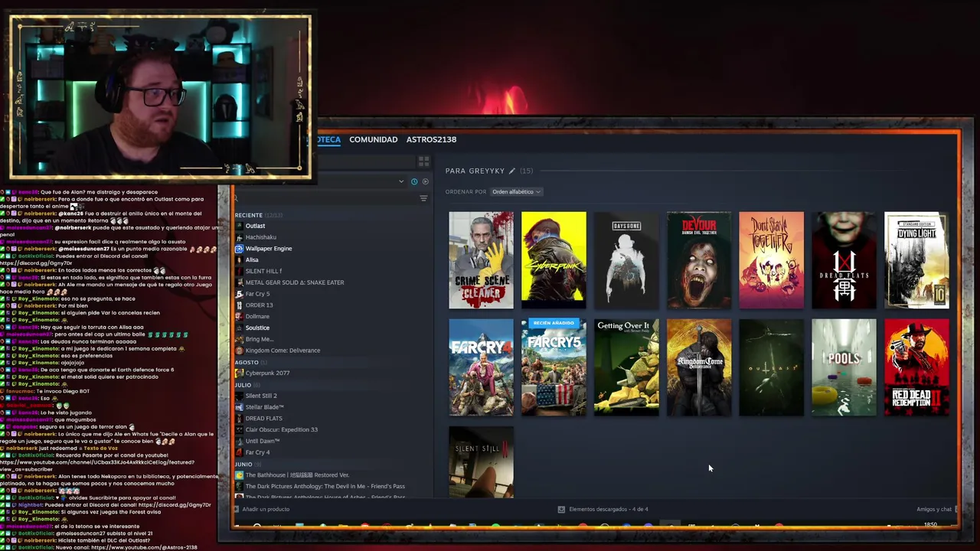Toggle ready-to-play filter icon
Screen dimensions: 980x551
426,181
